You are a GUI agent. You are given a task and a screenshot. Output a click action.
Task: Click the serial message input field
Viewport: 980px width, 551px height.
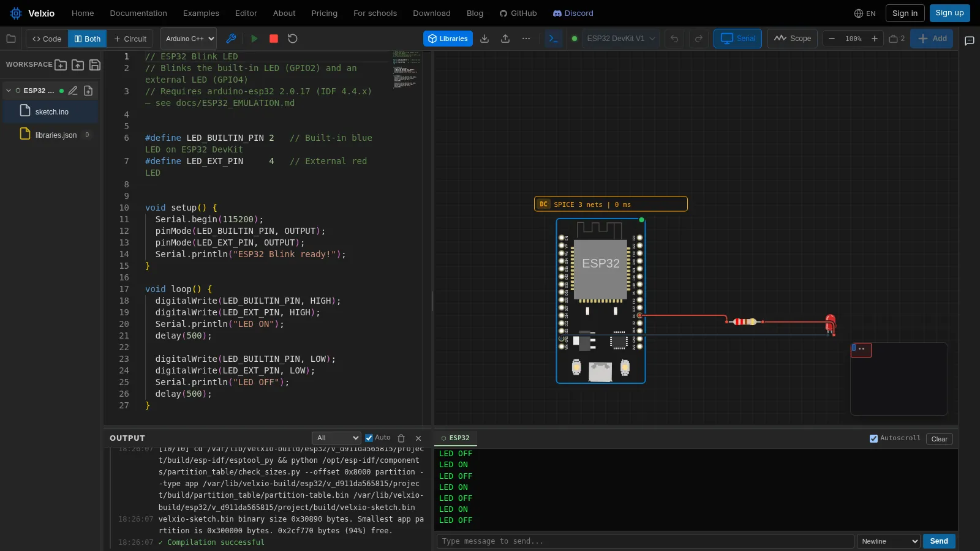[645, 541]
